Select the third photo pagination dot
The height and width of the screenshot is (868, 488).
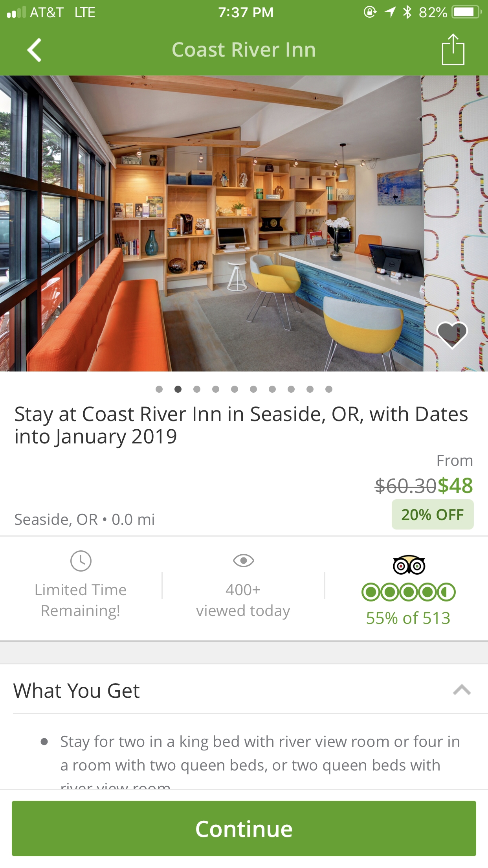[197, 389]
